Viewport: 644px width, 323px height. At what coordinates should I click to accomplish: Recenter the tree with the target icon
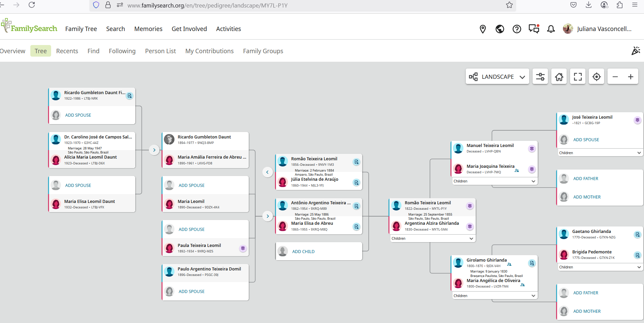click(596, 77)
